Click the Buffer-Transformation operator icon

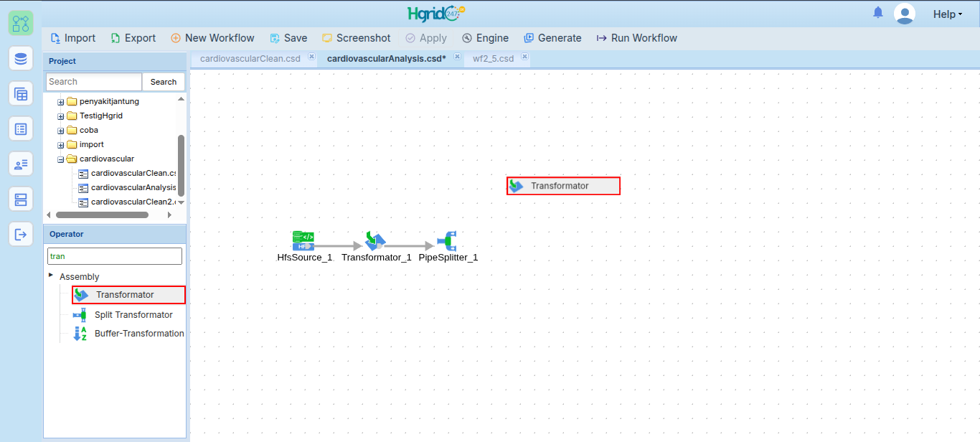(80, 334)
